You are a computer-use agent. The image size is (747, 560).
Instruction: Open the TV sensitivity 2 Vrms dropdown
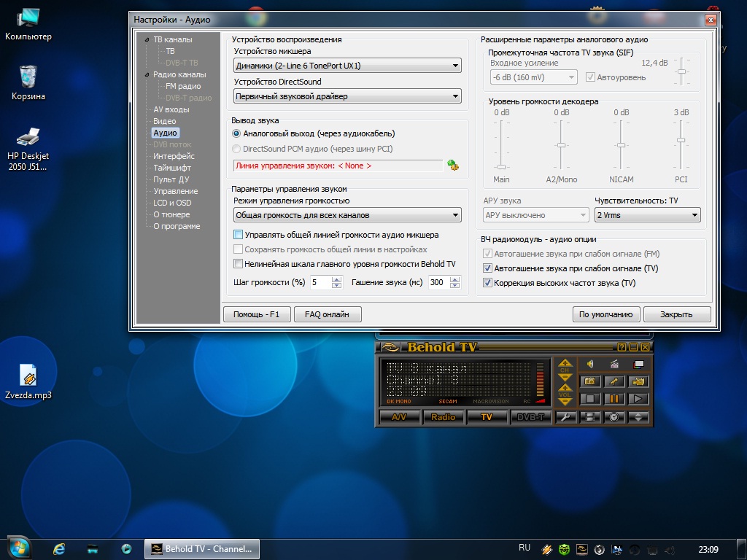(647, 215)
